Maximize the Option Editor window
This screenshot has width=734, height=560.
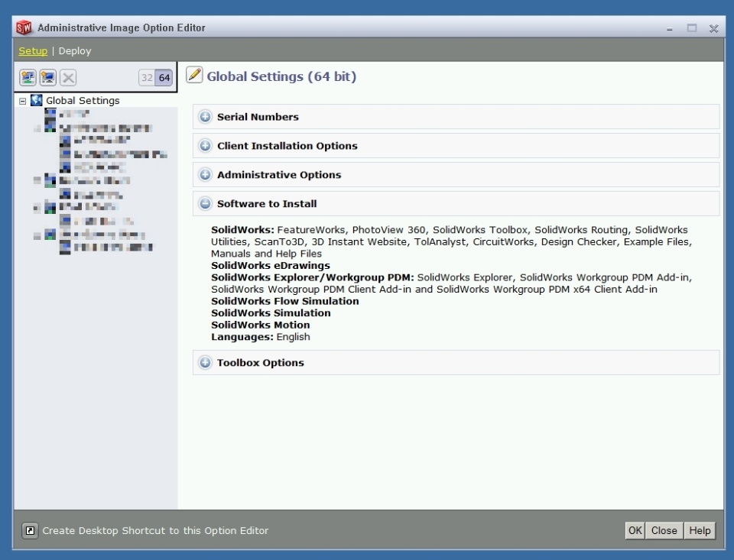(692, 28)
